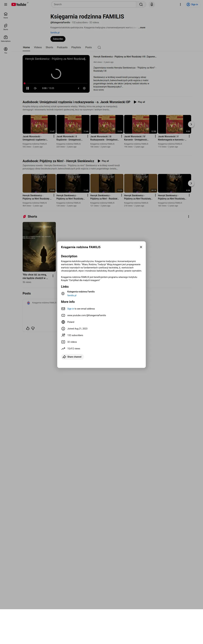Image resolution: width=203 pixels, height=644 pixels.
Task: Start voice search with microphone
Action: 151,4
